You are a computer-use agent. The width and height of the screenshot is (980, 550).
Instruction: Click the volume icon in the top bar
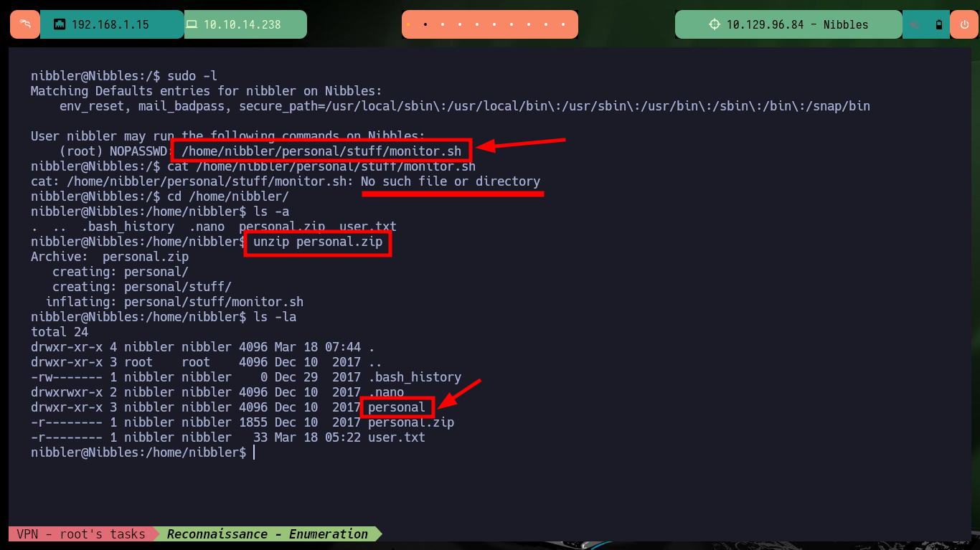(915, 24)
